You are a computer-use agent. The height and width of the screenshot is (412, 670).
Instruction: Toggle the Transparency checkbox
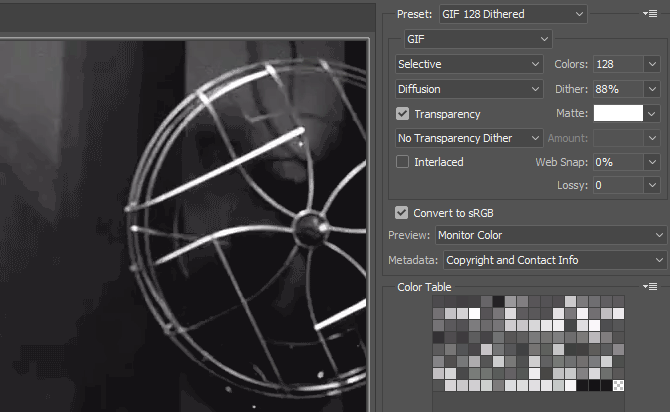click(x=403, y=114)
